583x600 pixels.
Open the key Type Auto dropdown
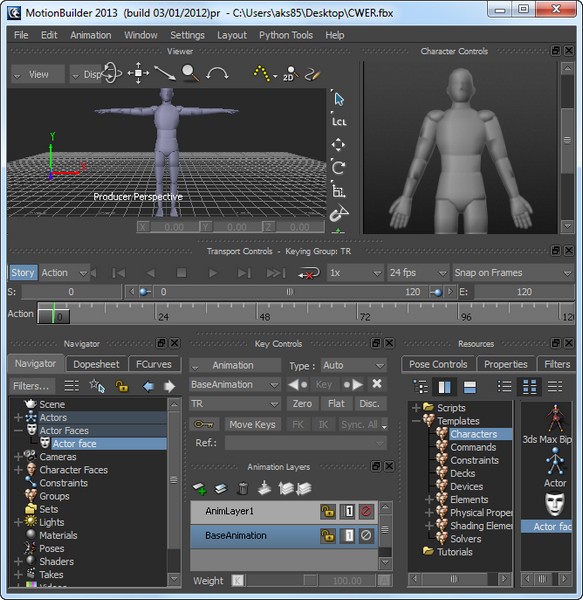(353, 365)
